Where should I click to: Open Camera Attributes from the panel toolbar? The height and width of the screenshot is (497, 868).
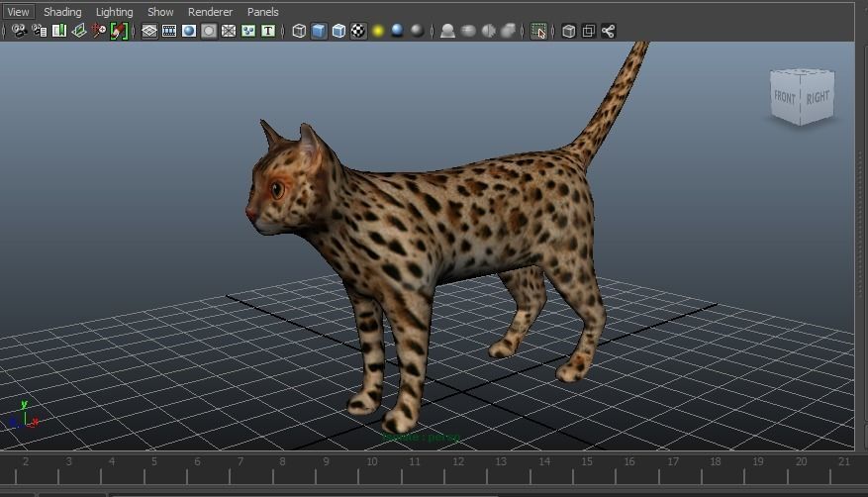40,31
